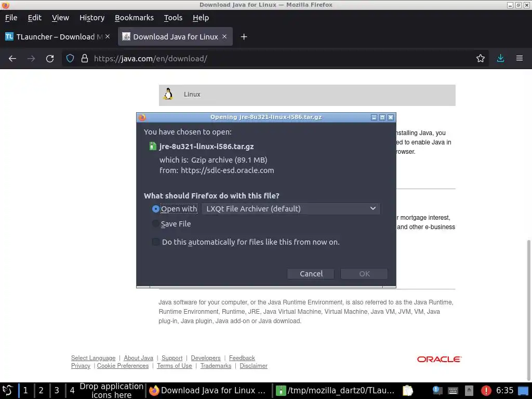
Task: Open the Select Language footer link
Action: pos(94,358)
